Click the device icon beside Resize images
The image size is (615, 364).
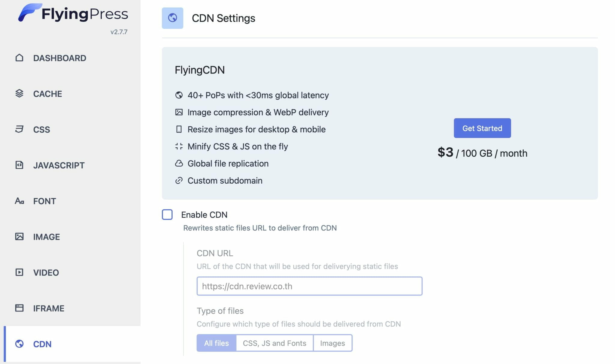[x=179, y=129]
